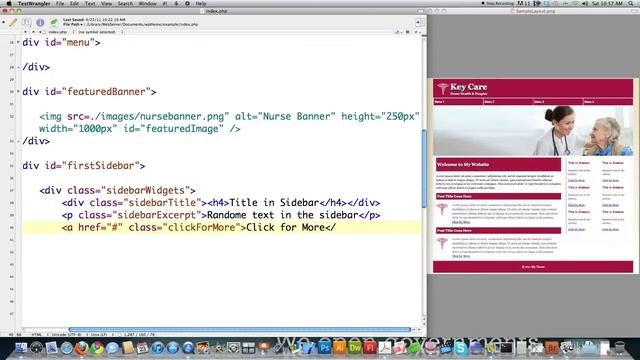640x360 pixels.
Task: Collapse the div id="menu" fold triangle
Action: pos(18,42)
